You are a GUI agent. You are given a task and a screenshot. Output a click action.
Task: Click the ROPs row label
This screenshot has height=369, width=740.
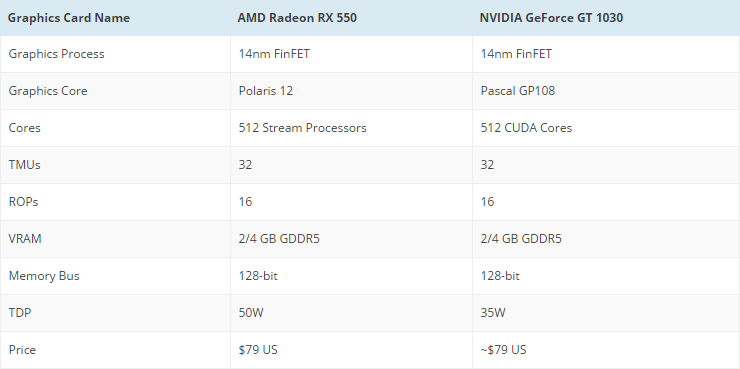[x=23, y=201]
